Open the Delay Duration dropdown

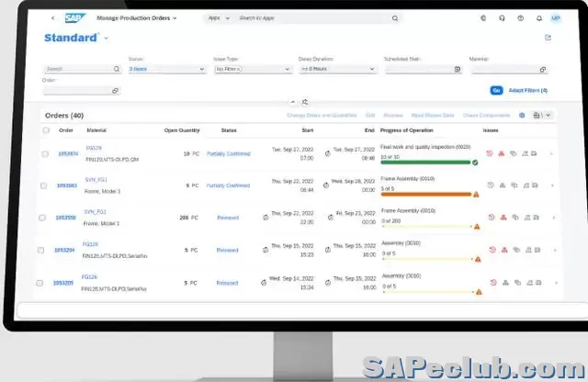(372, 69)
